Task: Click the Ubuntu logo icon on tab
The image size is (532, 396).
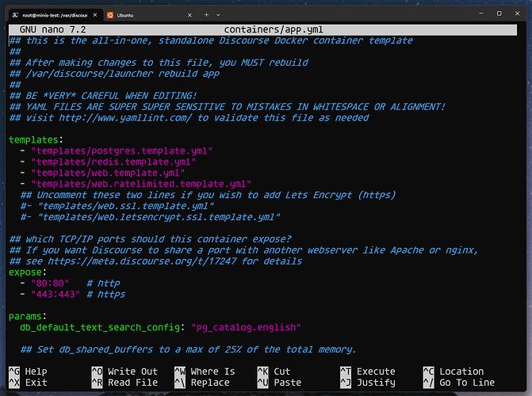Action: [x=110, y=15]
